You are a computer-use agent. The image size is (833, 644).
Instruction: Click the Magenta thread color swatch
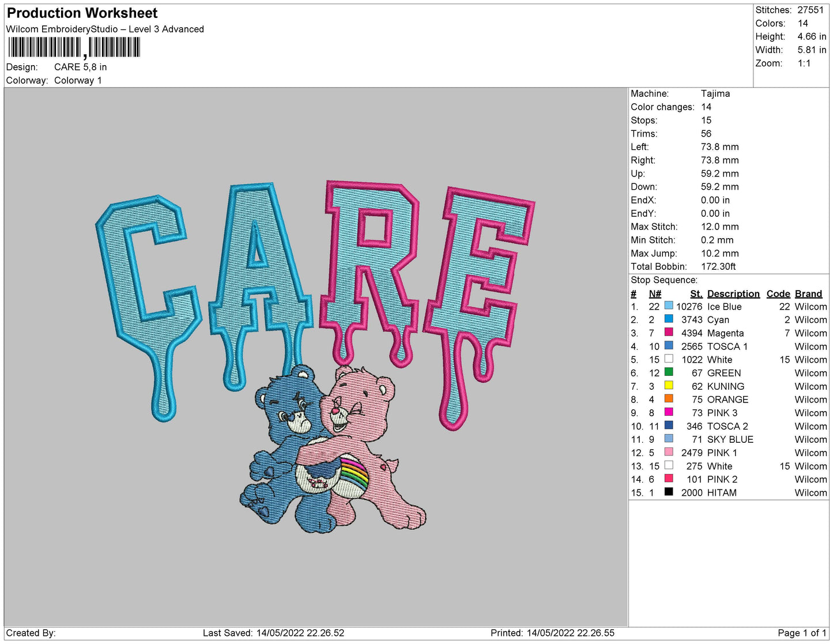(x=669, y=332)
